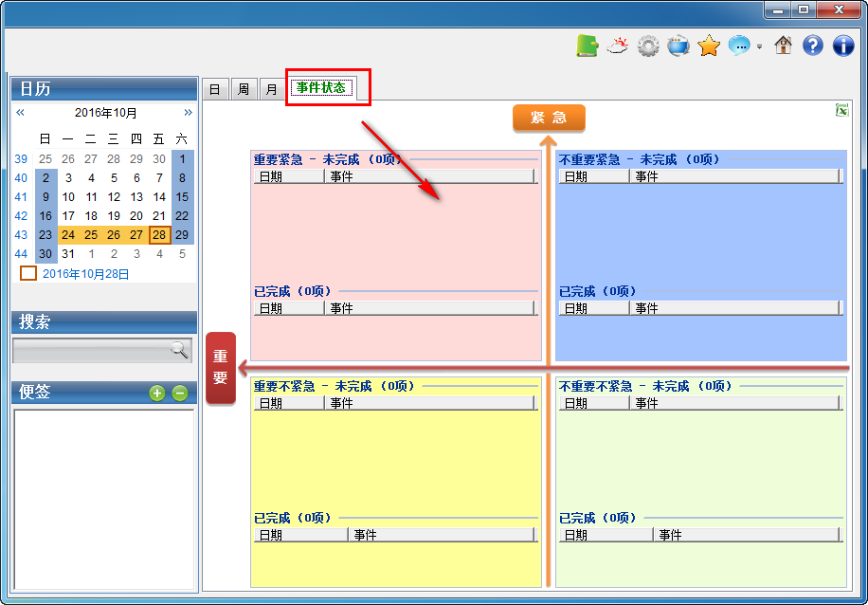The height and width of the screenshot is (605, 868).
Task: Select October 10 in the calendar
Action: 68,196
